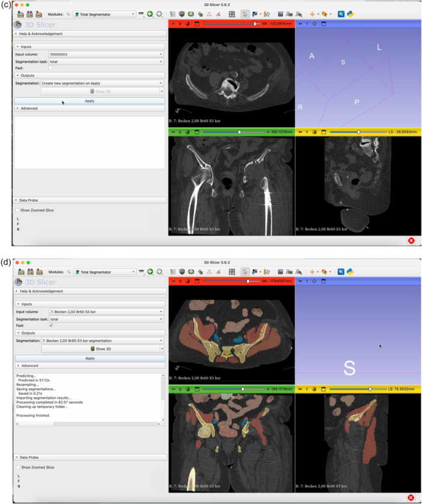Click Save scene icon in upper window (c)
Screen dimensions: 422x504
[38, 14]
